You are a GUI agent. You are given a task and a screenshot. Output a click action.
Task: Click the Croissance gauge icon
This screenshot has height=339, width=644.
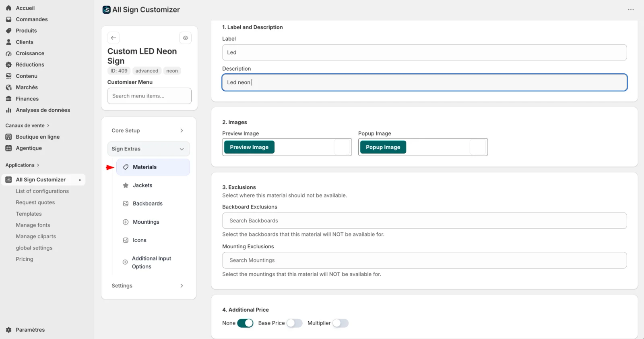coord(8,53)
